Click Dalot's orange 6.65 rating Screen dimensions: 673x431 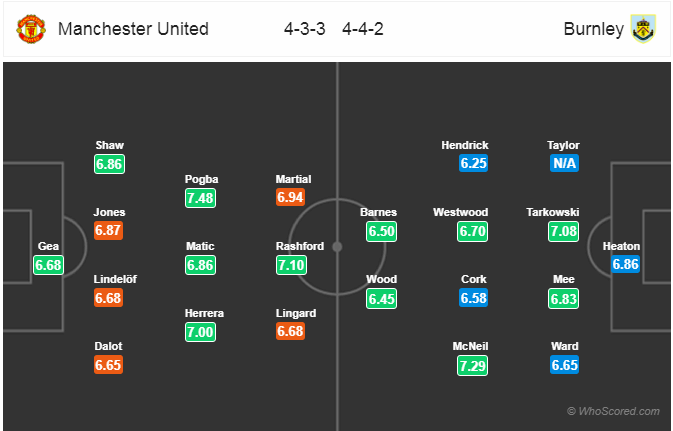[109, 365]
